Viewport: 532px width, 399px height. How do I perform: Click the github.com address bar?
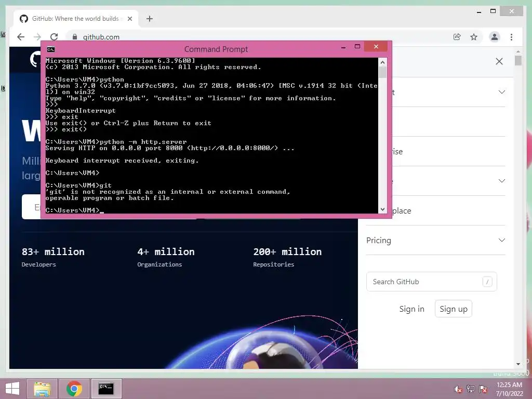click(258, 37)
